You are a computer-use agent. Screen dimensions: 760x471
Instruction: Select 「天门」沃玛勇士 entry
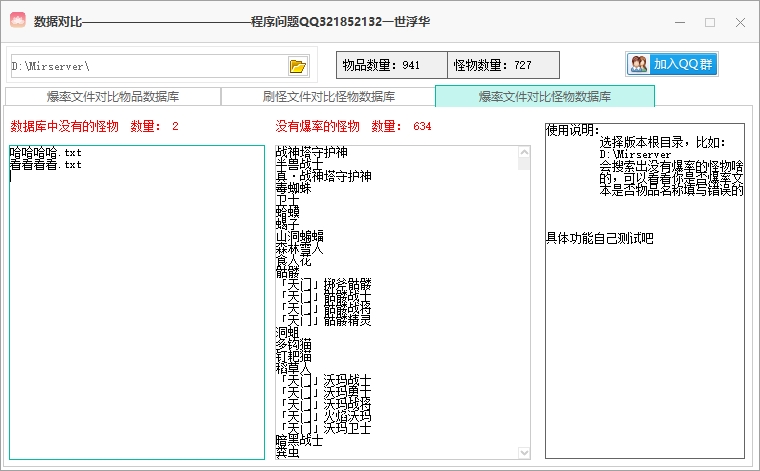point(324,392)
